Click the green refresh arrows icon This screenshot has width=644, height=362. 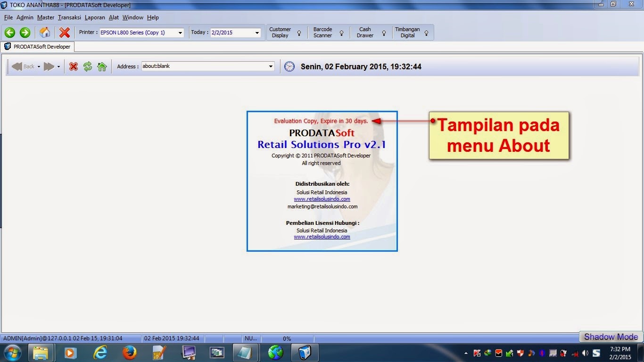(x=88, y=66)
